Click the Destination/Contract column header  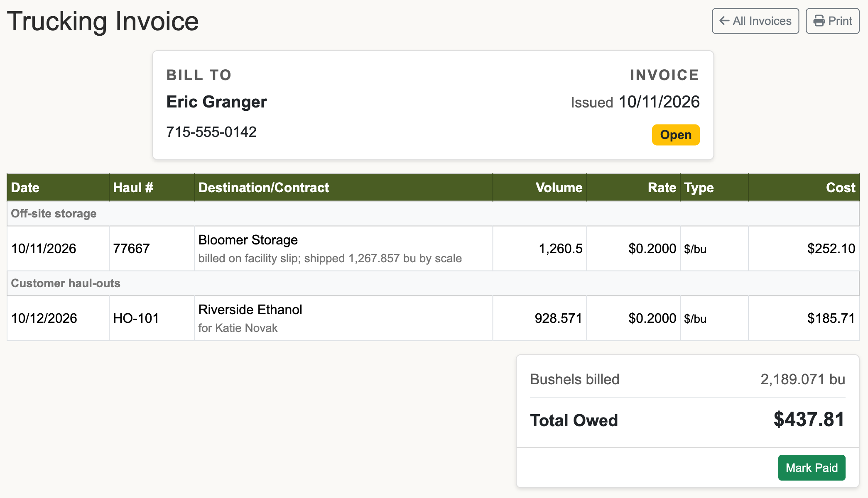[343, 188]
